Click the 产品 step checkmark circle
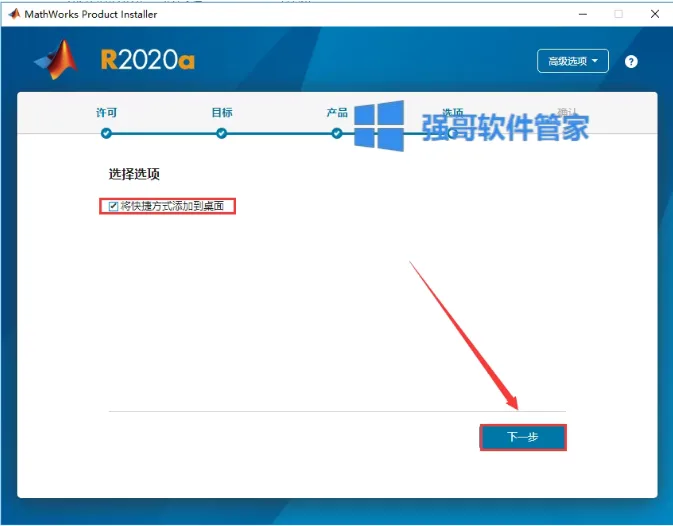Image resolution: width=673 pixels, height=526 pixels. [337, 133]
